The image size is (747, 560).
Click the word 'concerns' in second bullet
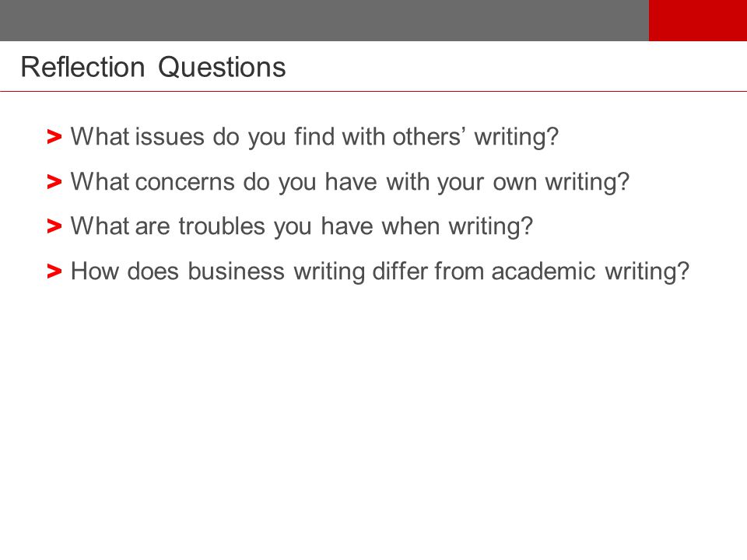tap(185, 182)
